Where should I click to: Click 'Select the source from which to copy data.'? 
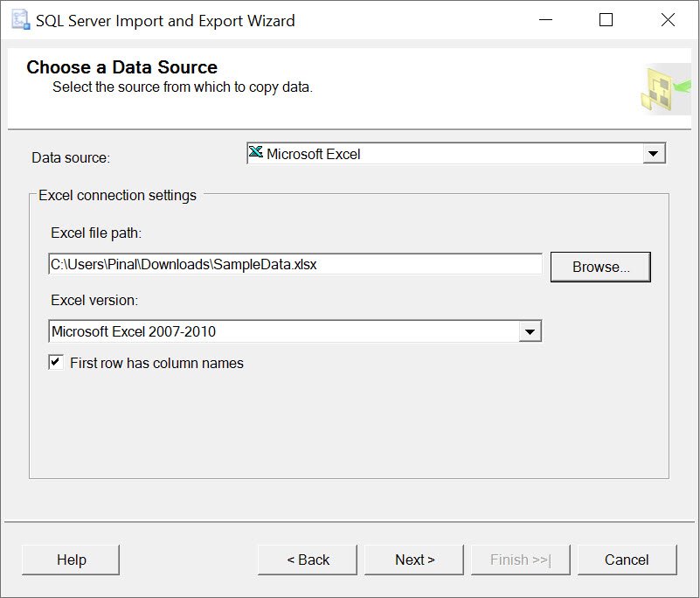[182, 87]
